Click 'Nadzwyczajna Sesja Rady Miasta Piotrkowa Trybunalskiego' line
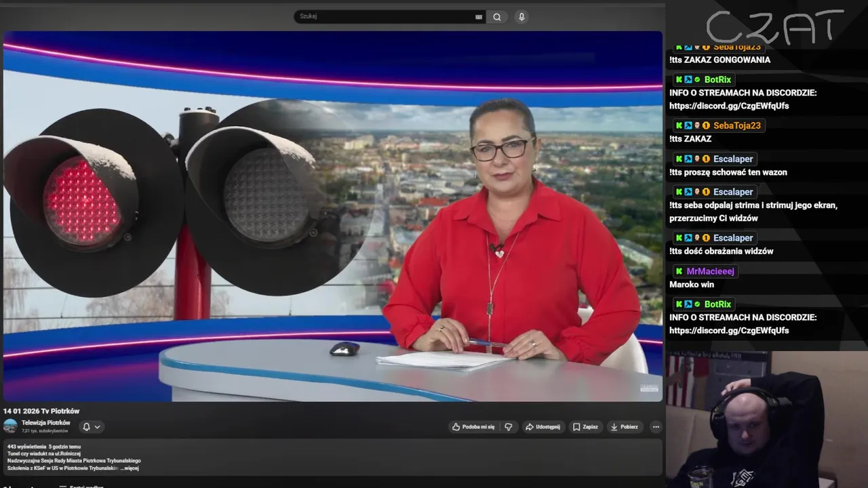Image resolution: width=868 pixels, height=488 pixels. (74, 461)
